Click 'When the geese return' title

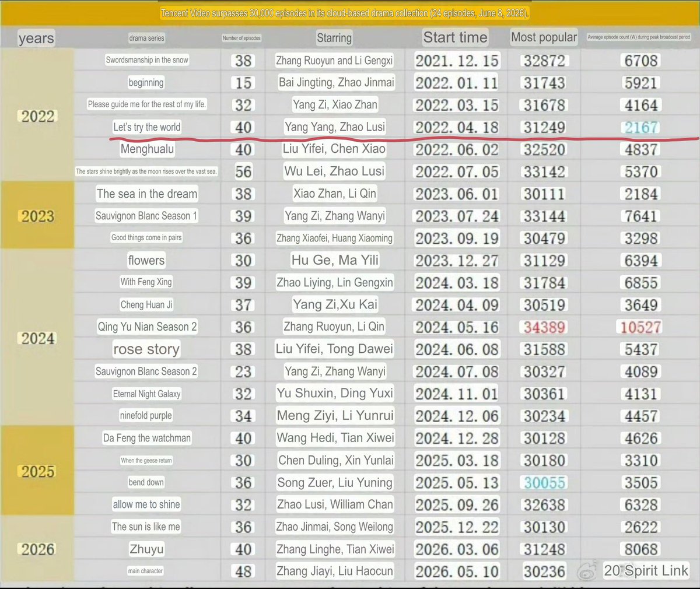tap(146, 460)
